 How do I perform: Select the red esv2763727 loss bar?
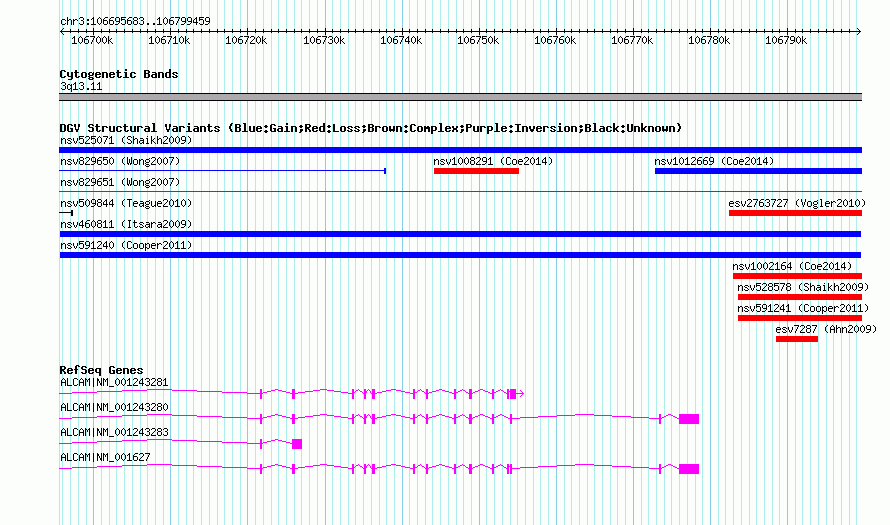[x=795, y=213]
